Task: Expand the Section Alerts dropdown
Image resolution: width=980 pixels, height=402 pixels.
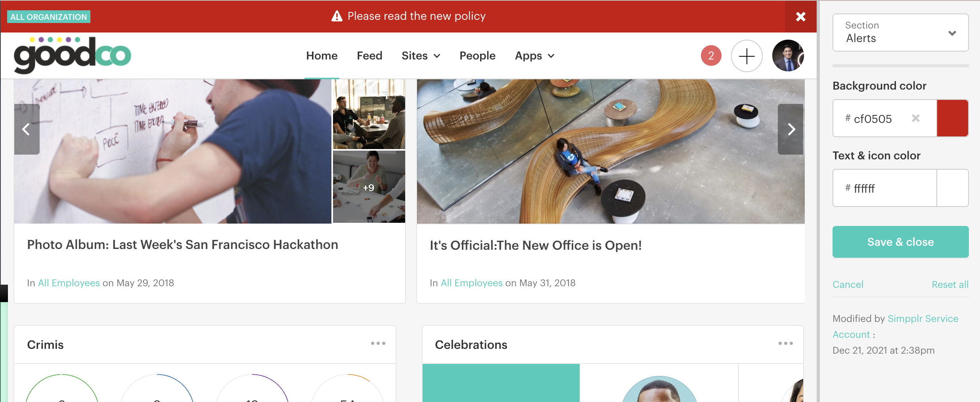Action: click(x=900, y=33)
